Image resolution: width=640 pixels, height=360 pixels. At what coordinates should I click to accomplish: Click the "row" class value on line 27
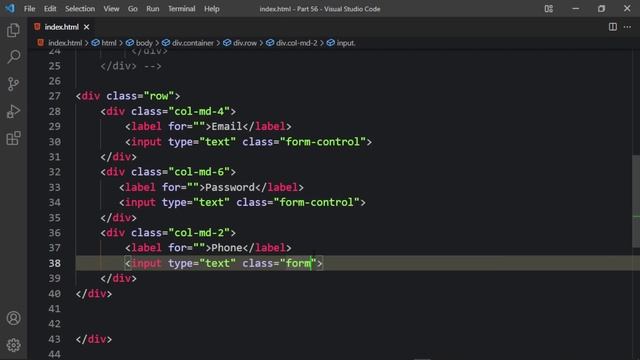tap(159, 96)
